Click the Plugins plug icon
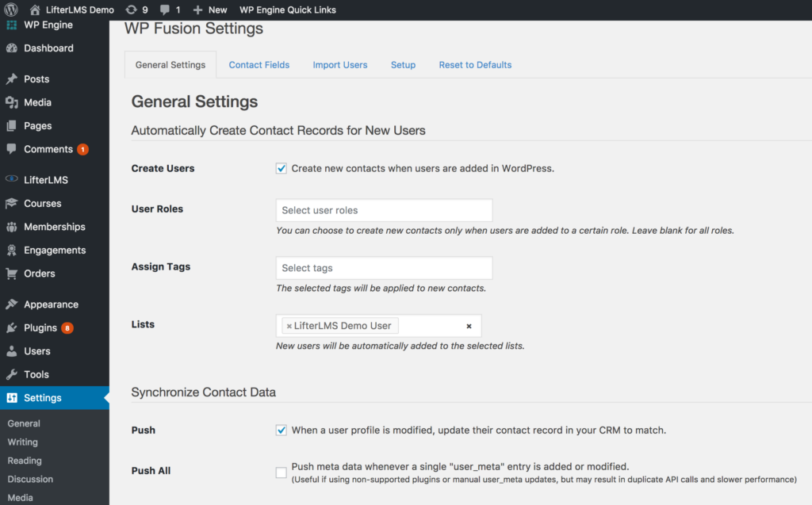The width and height of the screenshot is (812, 505). tap(11, 328)
